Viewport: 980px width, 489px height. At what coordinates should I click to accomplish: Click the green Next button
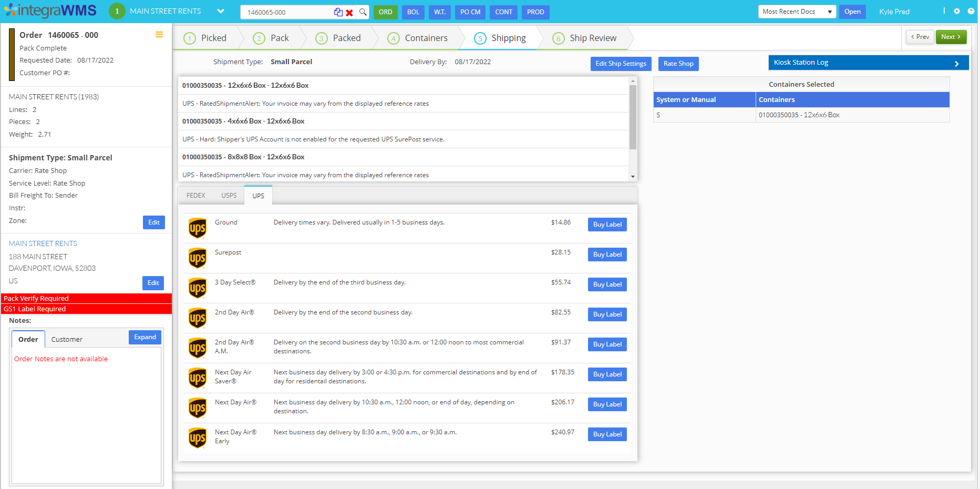pos(951,37)
